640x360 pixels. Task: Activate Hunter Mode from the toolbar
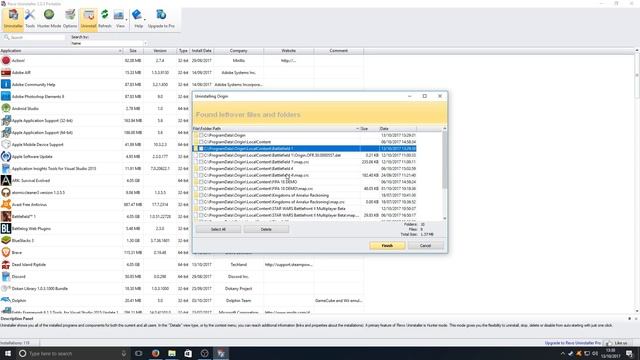[49, 19]
